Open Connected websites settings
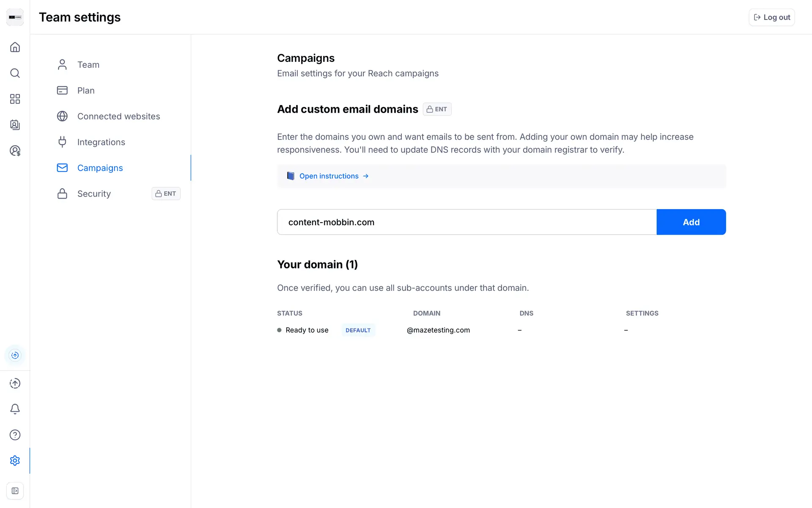The width and height of the screenshot is (812, 508). point(118,116)
